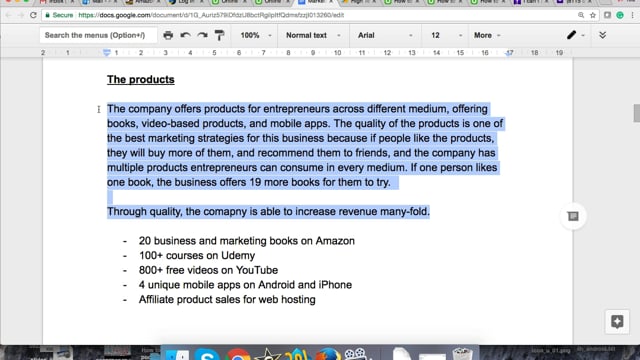Open the Explore button at bottom right
The image size is (640, 360).
point(617,322)
